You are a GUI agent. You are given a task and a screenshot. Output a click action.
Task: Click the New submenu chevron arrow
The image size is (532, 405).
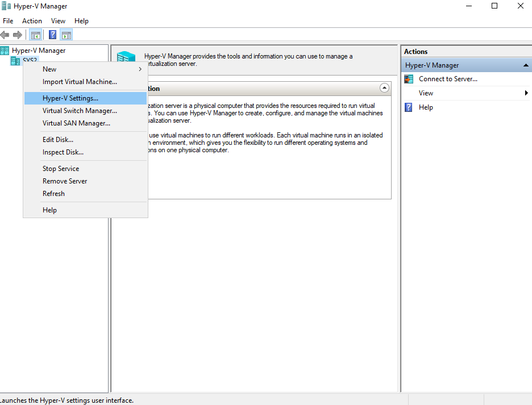click(140, 69)
